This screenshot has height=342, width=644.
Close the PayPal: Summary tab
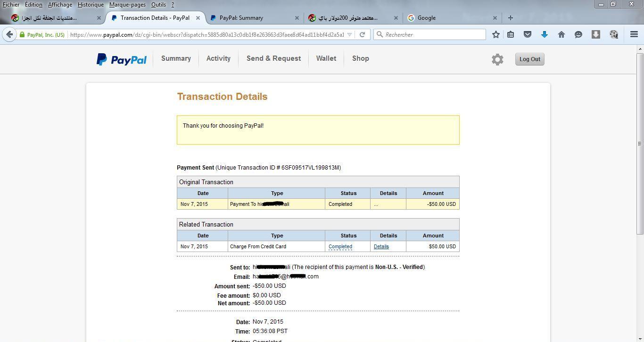(297, 18)
